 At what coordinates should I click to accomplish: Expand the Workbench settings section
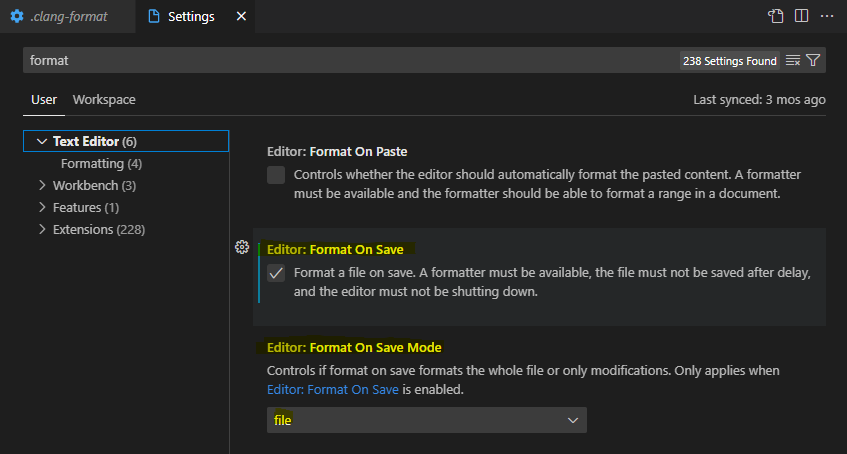42,185
